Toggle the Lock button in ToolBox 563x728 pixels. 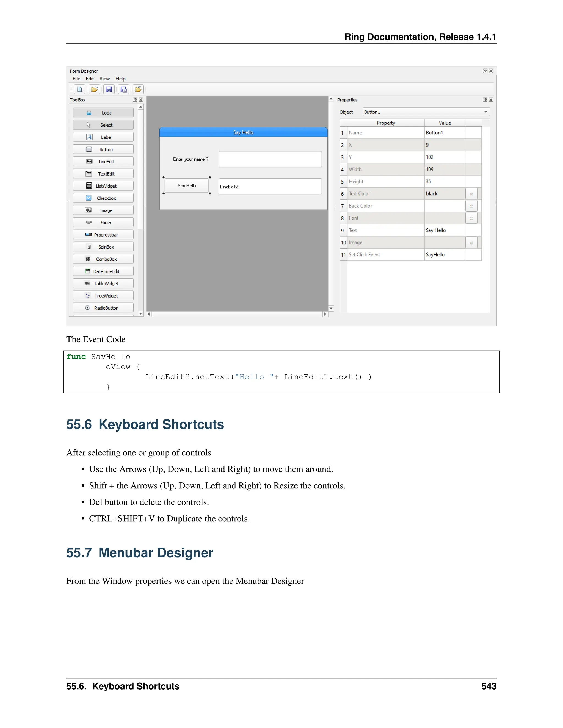click(x=103, y=113)
